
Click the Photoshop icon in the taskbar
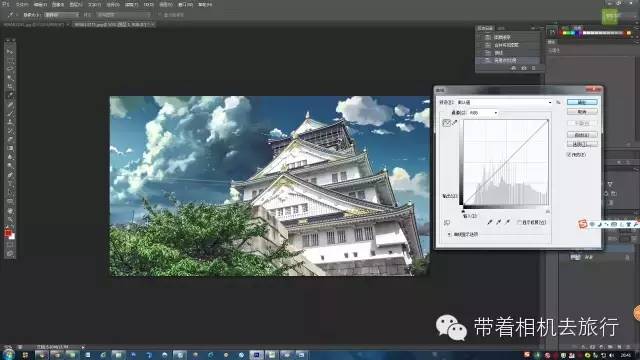(256, 355)
